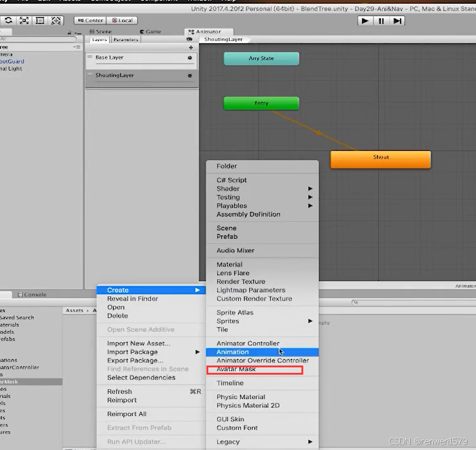Screen dimensions: 476x450
Task: Toggle the eye visibility icon in Animator
Action: coord(189,39)
